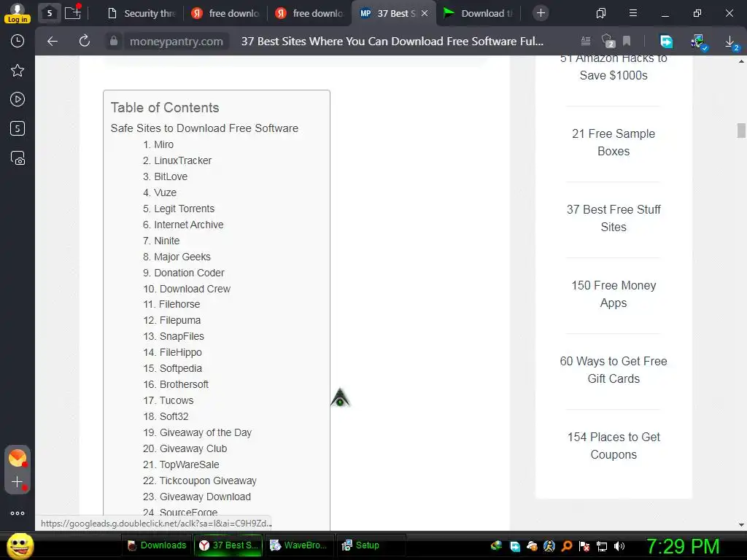Viewport: 747px width, 560px height.
Task: Open the video player sidebar icon
Action: pos(18,99)
